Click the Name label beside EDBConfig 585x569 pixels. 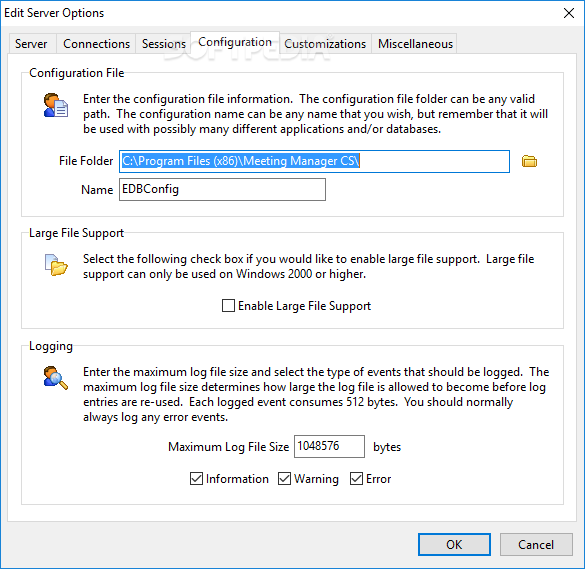(97, 190)
